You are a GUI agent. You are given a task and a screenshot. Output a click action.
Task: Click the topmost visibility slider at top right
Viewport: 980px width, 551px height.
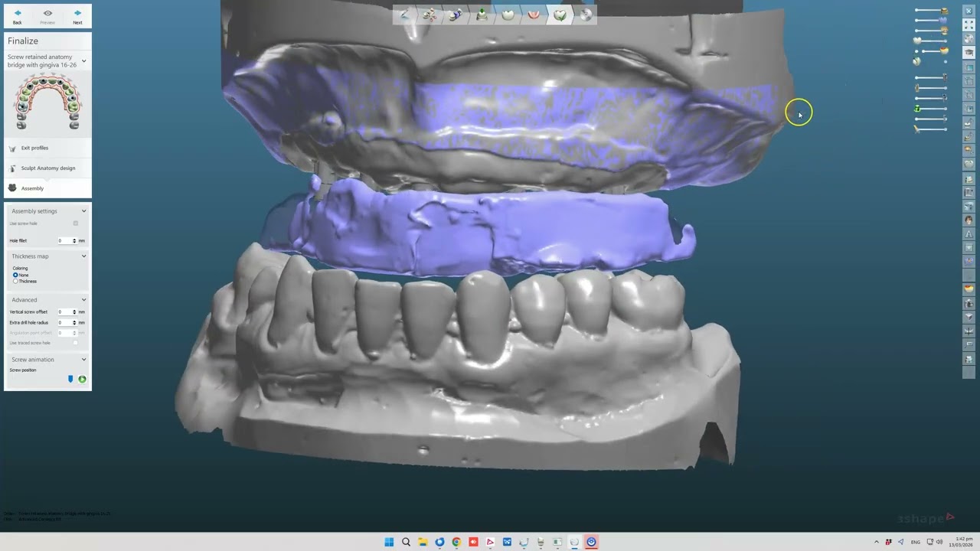click(932, 11)
